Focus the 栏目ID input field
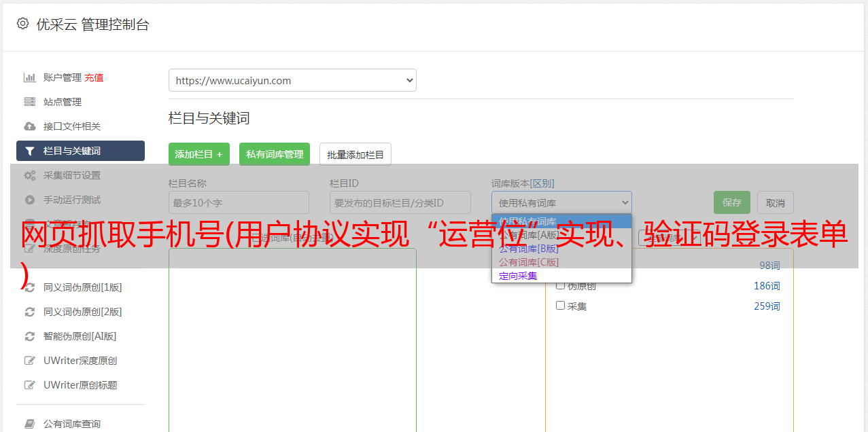868x432 pixels. point(400,202)
